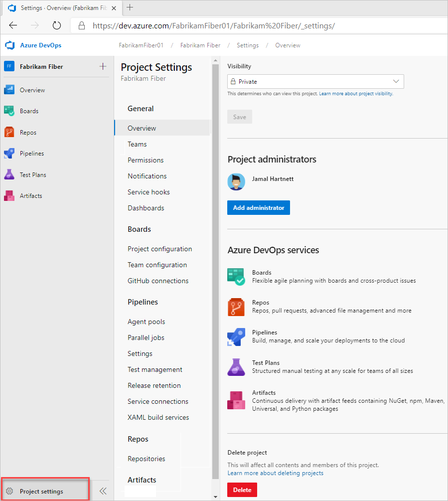Click the Fabrikam Fiber project avatar icon
448x501 pixels.
pos(9,66)
